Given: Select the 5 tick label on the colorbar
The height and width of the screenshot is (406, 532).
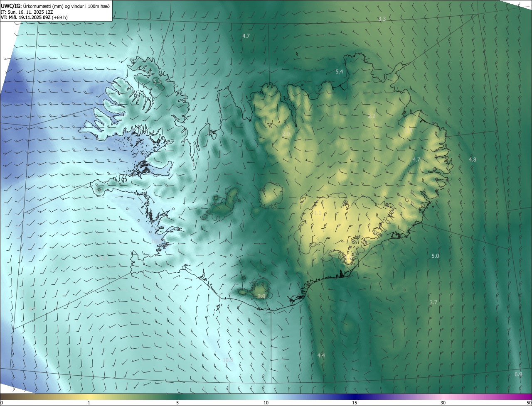Looking at the screenshot, I should (177, 403).
